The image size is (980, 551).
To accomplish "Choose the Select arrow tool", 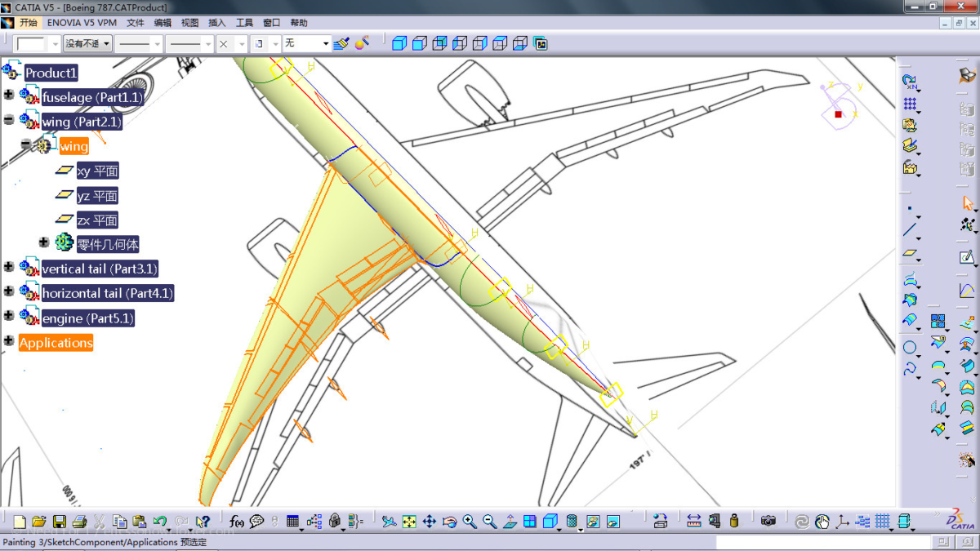I will 968,202.
